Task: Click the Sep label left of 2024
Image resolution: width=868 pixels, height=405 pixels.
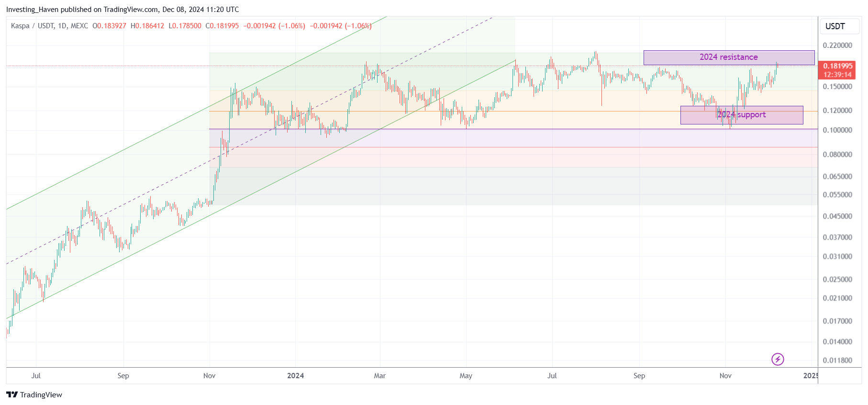Action: [x=123, y=376]
